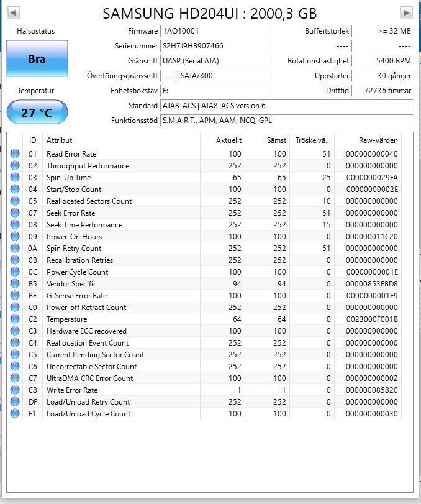This screenshot has height=504, width=421.
Task: Click the 27 °C temperature button
Action: point(37,112)
